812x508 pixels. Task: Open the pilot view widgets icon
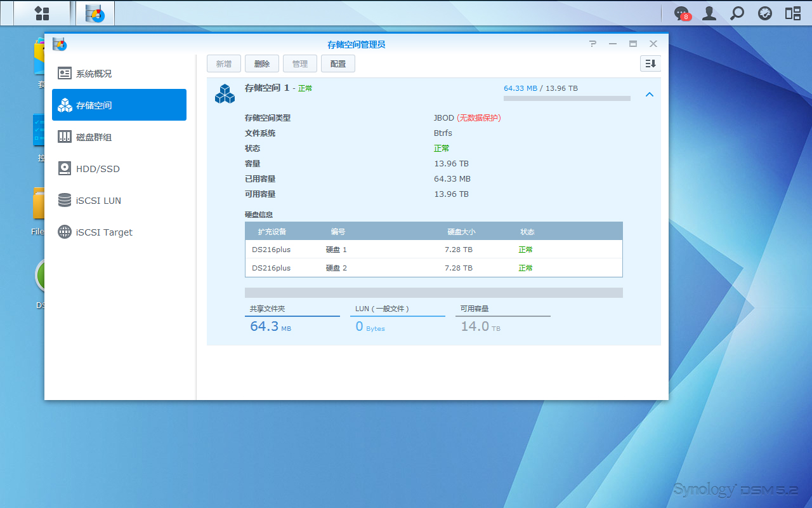pyautogui.click(x=793, y=13)
